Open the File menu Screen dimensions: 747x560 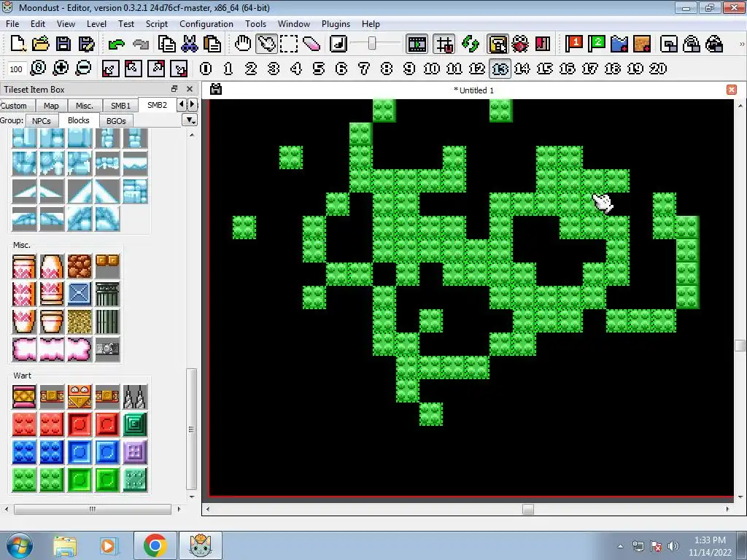12,24
